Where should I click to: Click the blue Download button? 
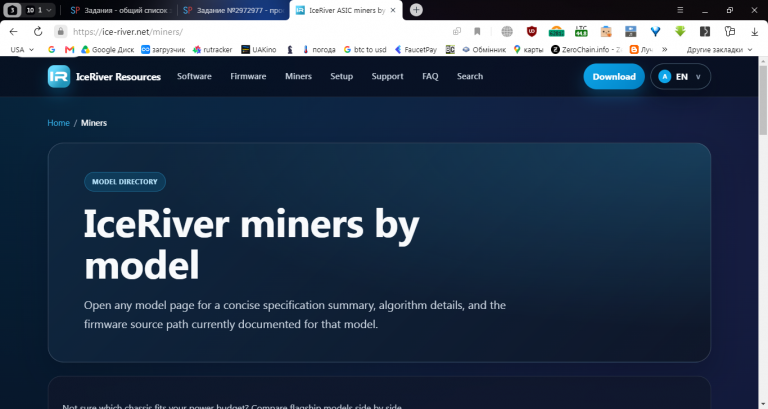tap(614, 76)
